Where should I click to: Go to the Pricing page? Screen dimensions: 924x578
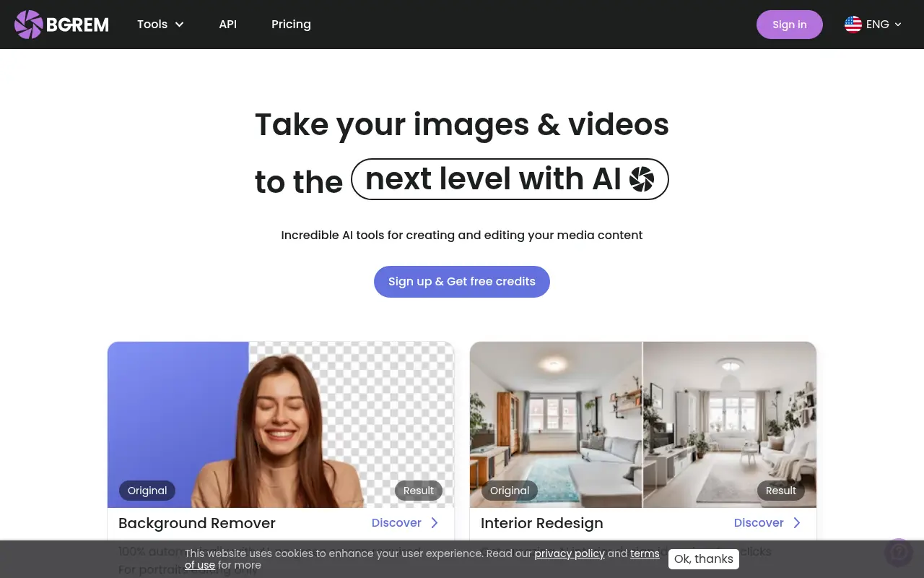pyautogui.click(x=291, y=24)
